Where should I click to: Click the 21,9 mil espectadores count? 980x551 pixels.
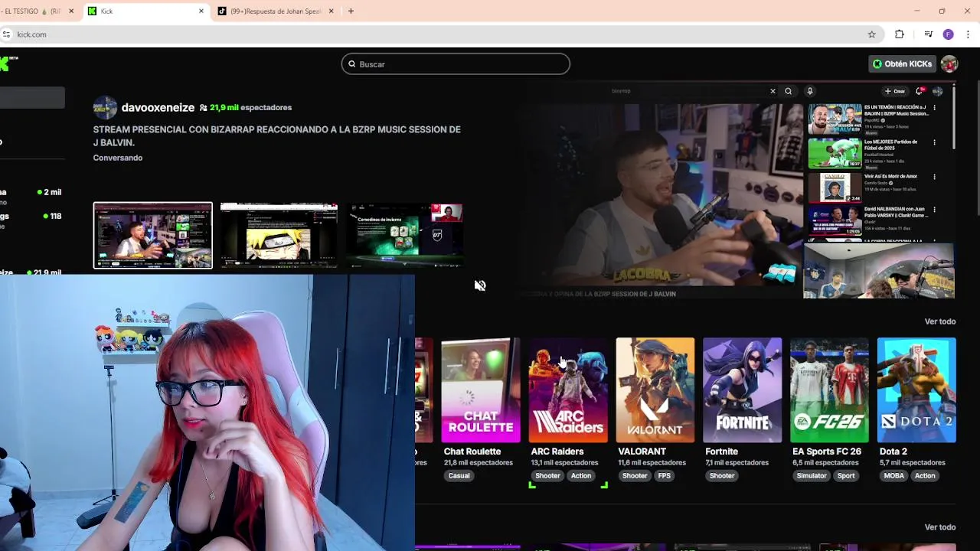coord(250,108)
